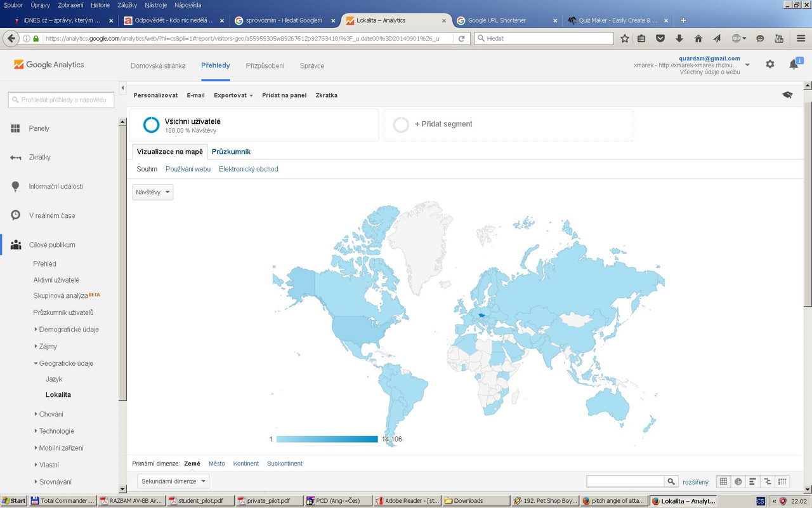Collapse the left sidebar arrow toggle
812x508 pixels.
(123, 88)
